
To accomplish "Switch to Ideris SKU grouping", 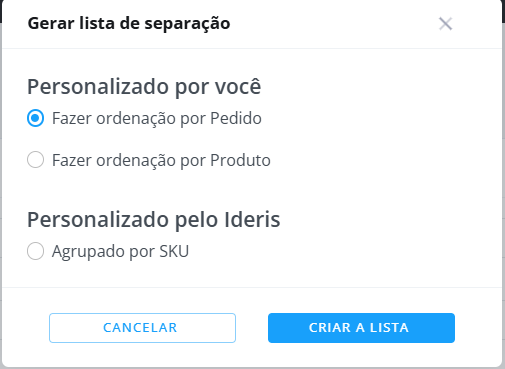I will pyautogui.click(x=35, y=251).
